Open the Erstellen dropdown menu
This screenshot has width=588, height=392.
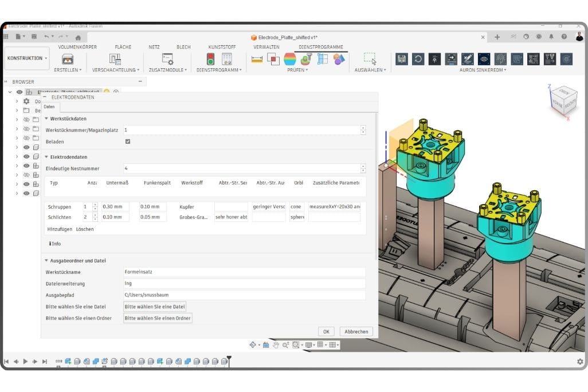coord(68,70)
